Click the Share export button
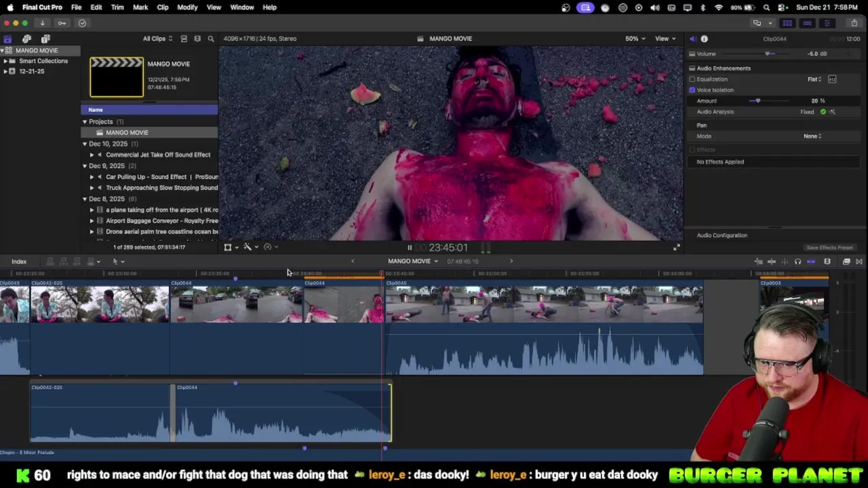Image resolution: width=868 pixels, height=488 pixels. [854, 23]
